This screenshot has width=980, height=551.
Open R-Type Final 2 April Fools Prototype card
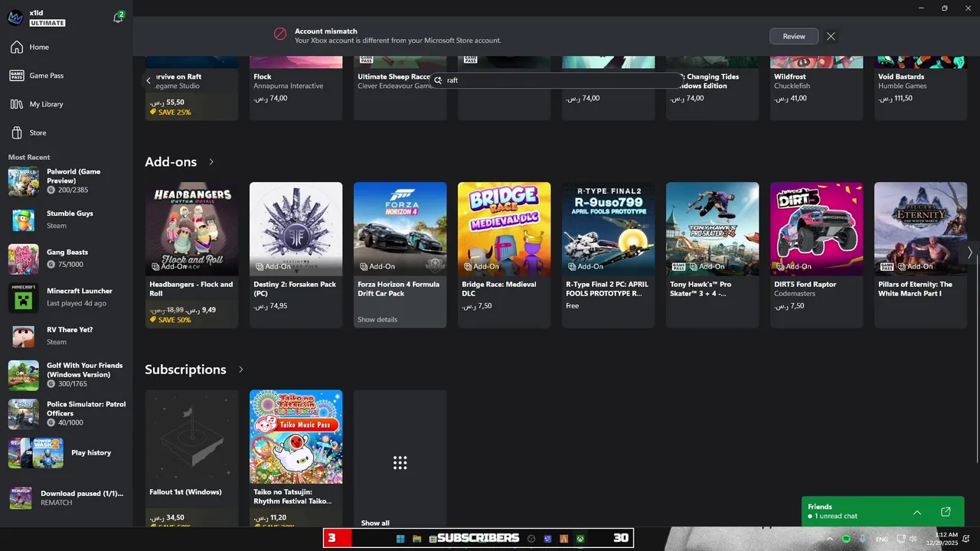(x=608, y=255)
